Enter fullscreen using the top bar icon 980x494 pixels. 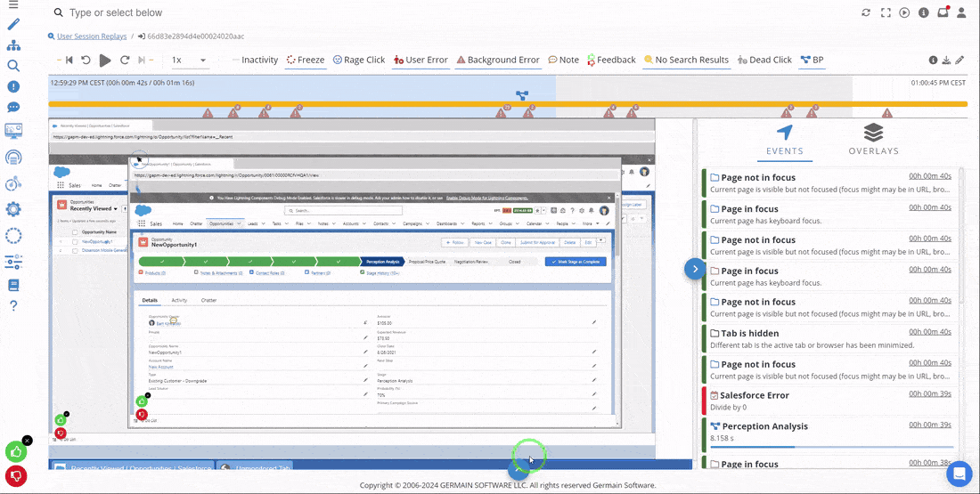click(x=885, y=12)
